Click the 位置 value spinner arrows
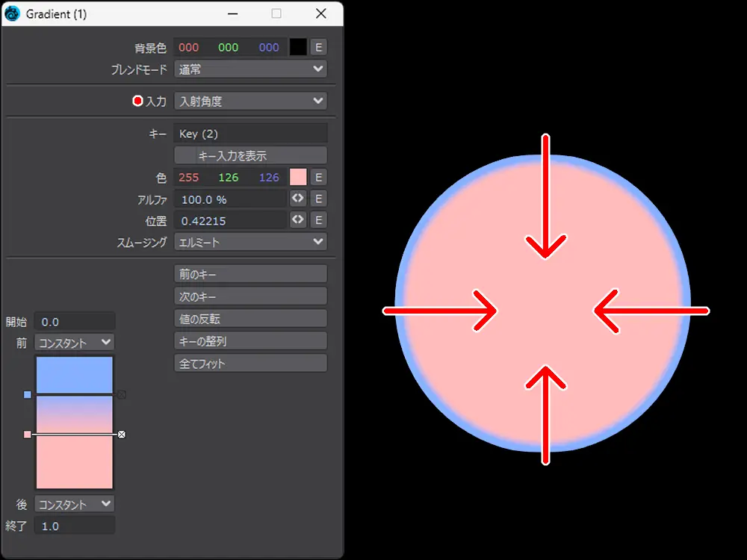Image resolution: width=747 pixels, height=560 pixels. (x=298, y=220)
